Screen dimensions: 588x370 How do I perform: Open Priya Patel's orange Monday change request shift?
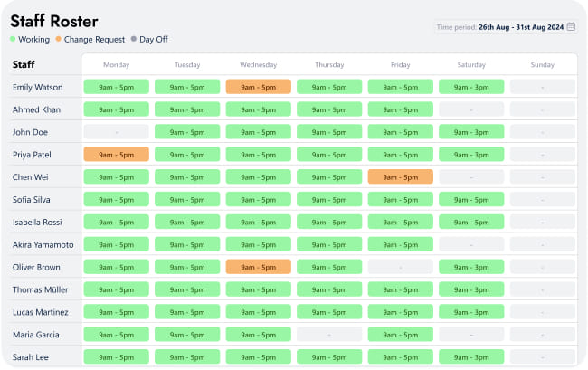tap(117, 155)
